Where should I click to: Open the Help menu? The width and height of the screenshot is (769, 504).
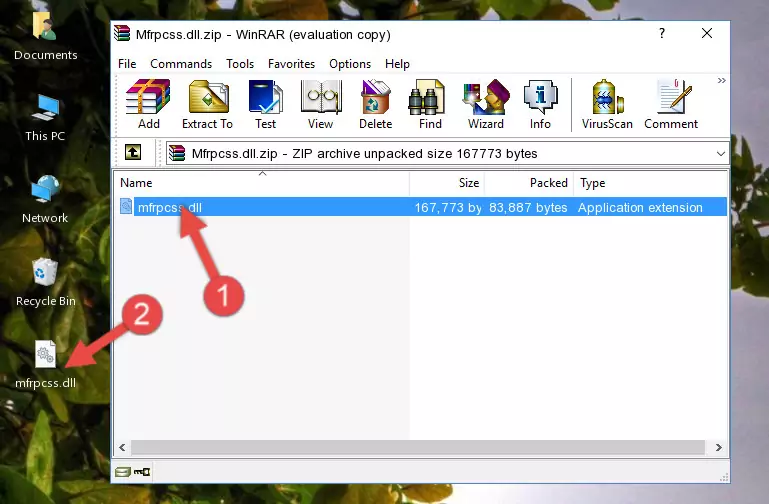[x=397, y=64]
